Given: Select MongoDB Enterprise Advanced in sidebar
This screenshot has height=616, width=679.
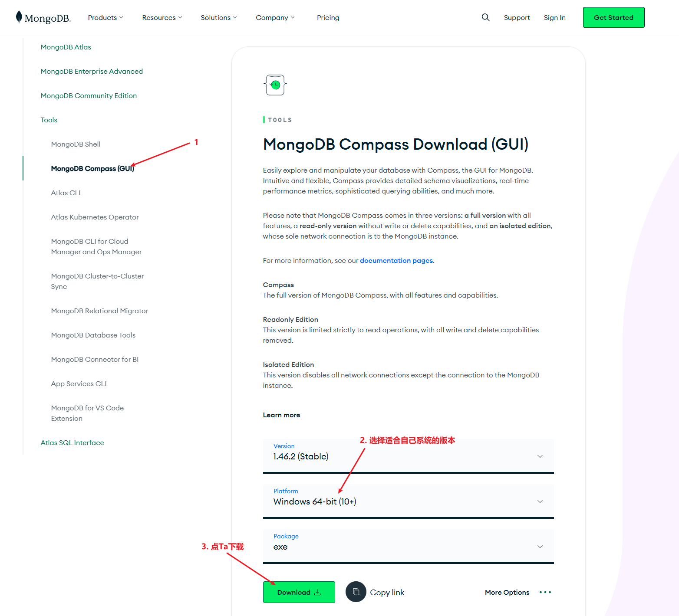Looking at the screenshot, I should 92,71.
